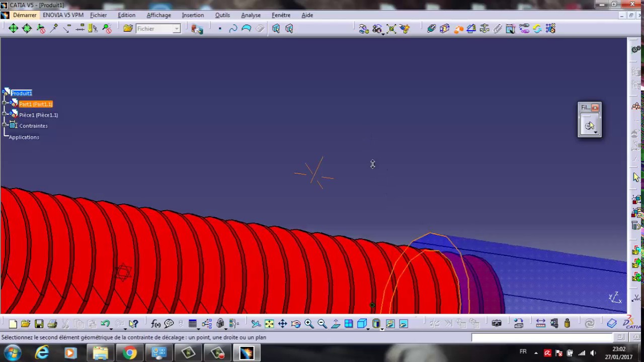Select Produit1 in the specification tree
This screenshot has height=362, width=644.
coord(21,93)
